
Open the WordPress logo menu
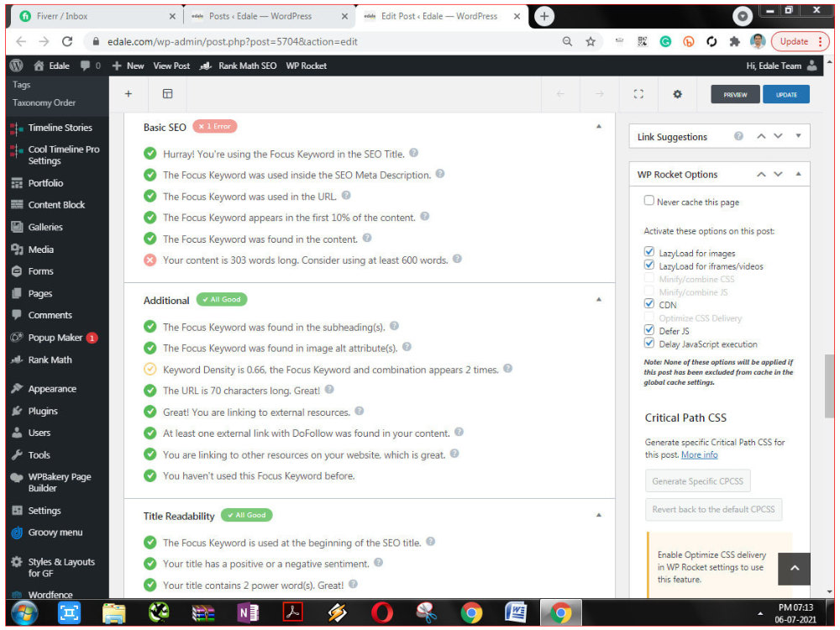17,66
